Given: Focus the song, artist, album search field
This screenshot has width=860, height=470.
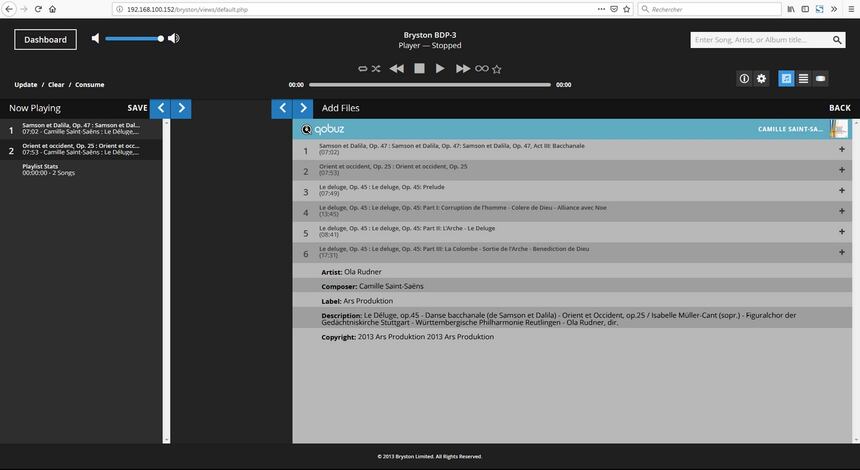Looking at the screenshot, I should tap(760, 40).
